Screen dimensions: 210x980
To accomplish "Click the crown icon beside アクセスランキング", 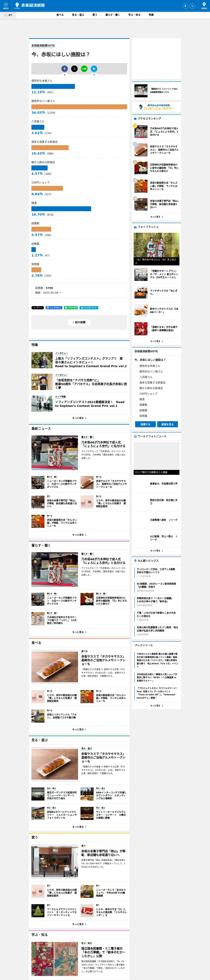I will click(x=135, y=119).
